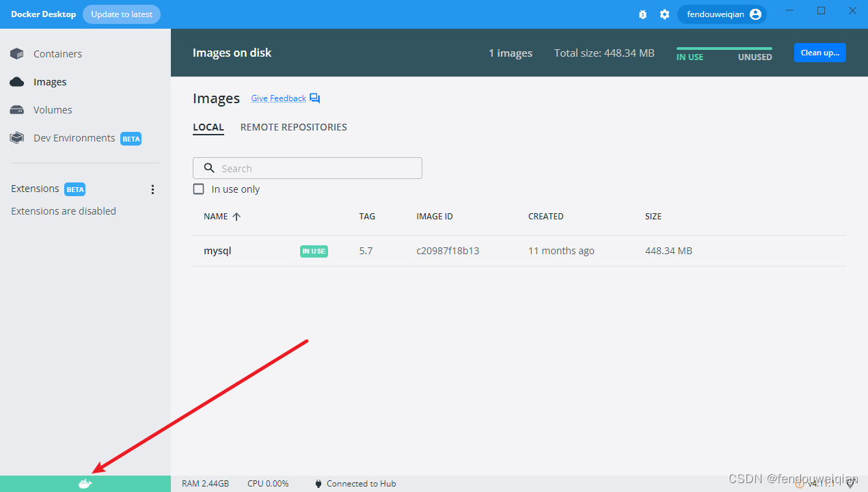The image size is (868, 492).
Task: Click the Give Feedback speech bubble icon
Action: click(x=314, y=98)
